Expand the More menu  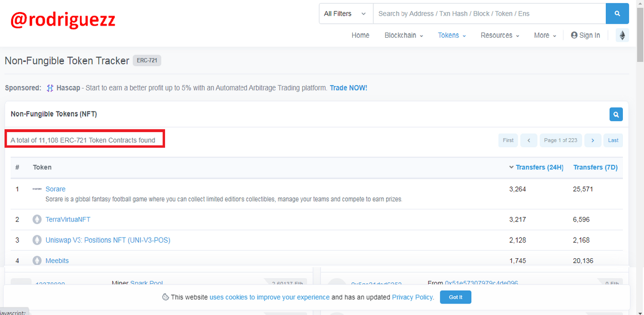545,35
